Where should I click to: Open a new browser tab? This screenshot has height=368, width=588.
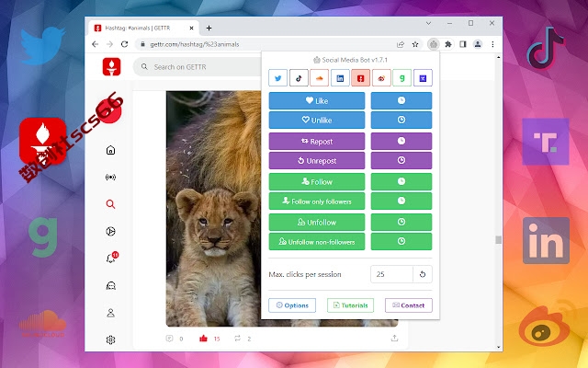point(209,29)
